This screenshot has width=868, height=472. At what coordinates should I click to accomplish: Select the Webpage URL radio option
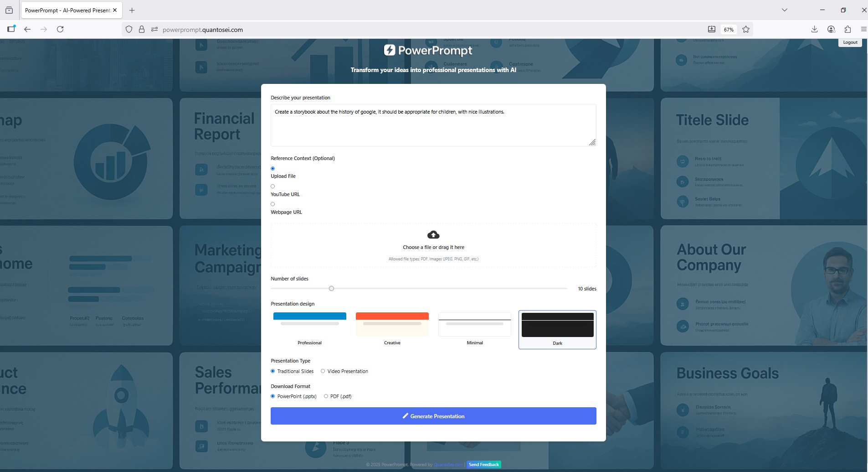point(273,204)
